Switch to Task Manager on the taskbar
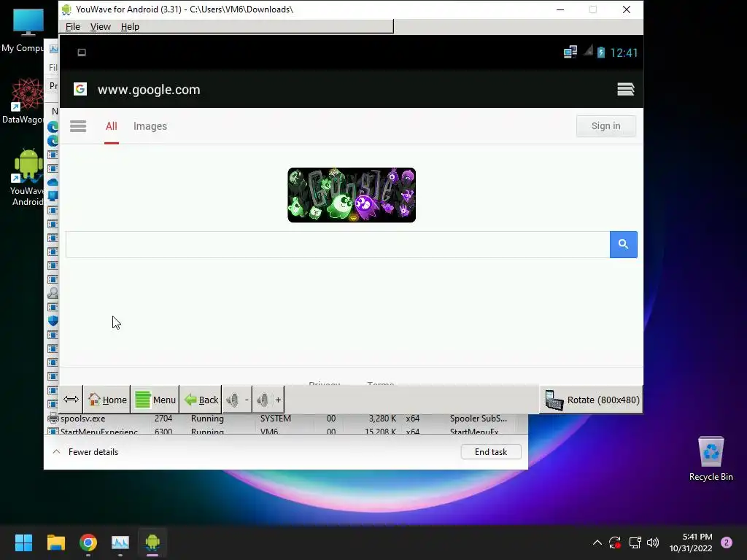This screenshot has height=560, width=747. (120, 542)
